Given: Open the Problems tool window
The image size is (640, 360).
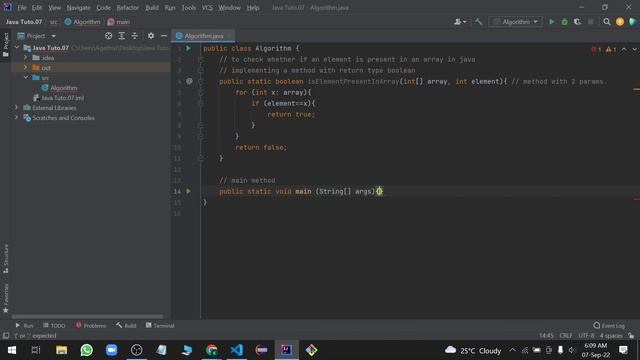Looking at the screenshot, I should (x=91, y=325).
